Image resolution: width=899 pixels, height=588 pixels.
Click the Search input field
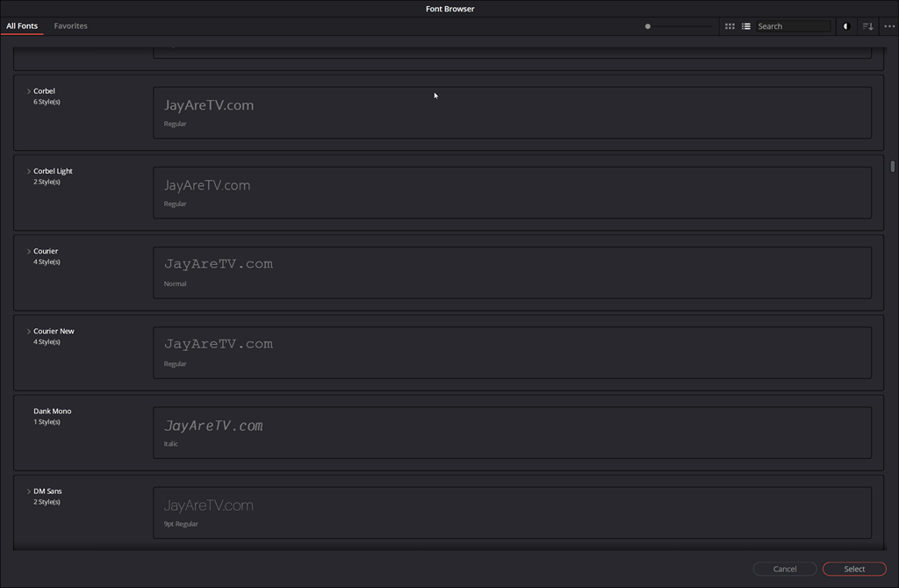(793, 26)
